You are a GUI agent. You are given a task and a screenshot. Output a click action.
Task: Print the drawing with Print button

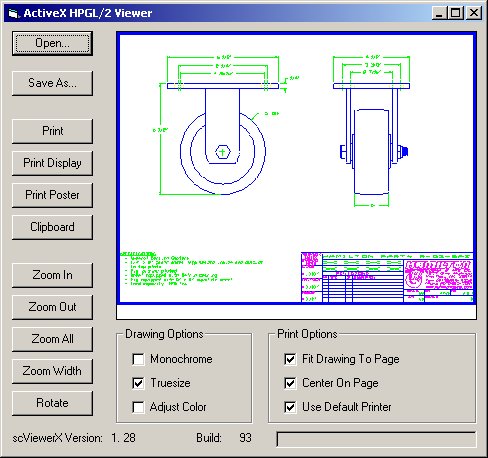(52, 131)
